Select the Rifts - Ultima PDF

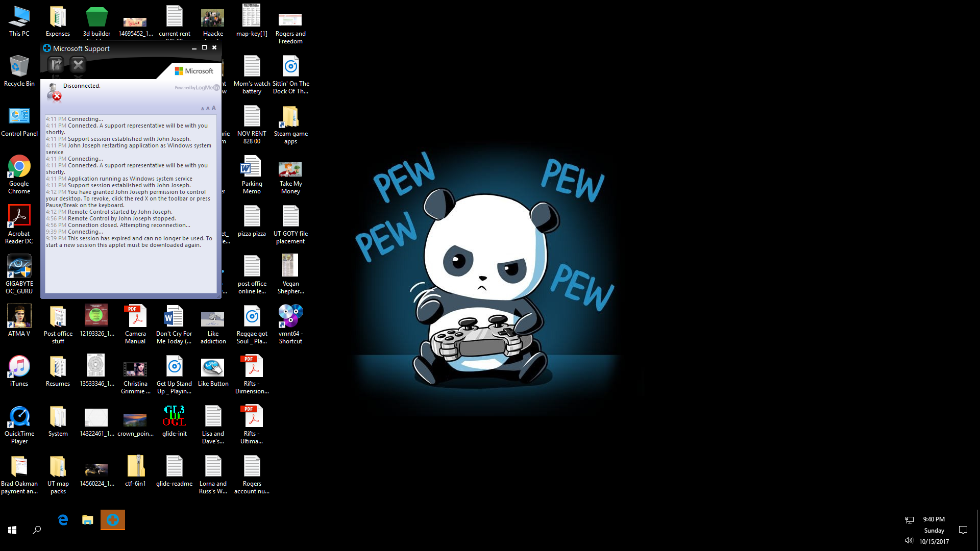click(252, 424)
